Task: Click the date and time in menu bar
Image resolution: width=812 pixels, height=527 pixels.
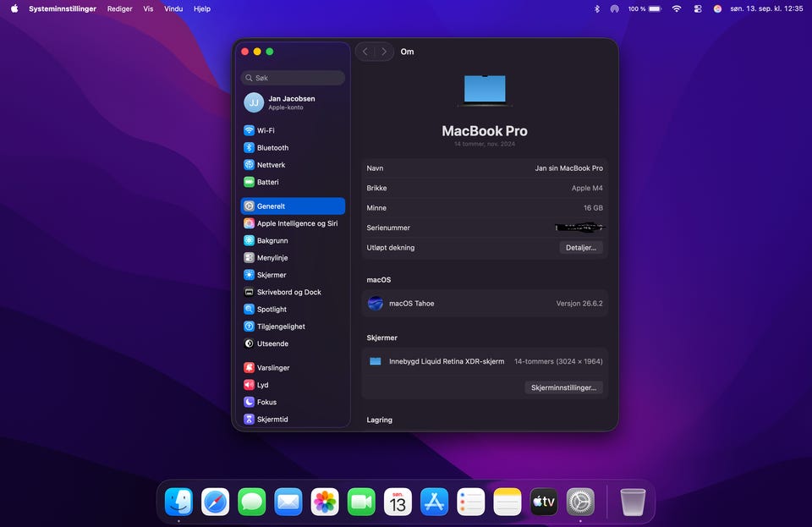Action: [766, 8]
